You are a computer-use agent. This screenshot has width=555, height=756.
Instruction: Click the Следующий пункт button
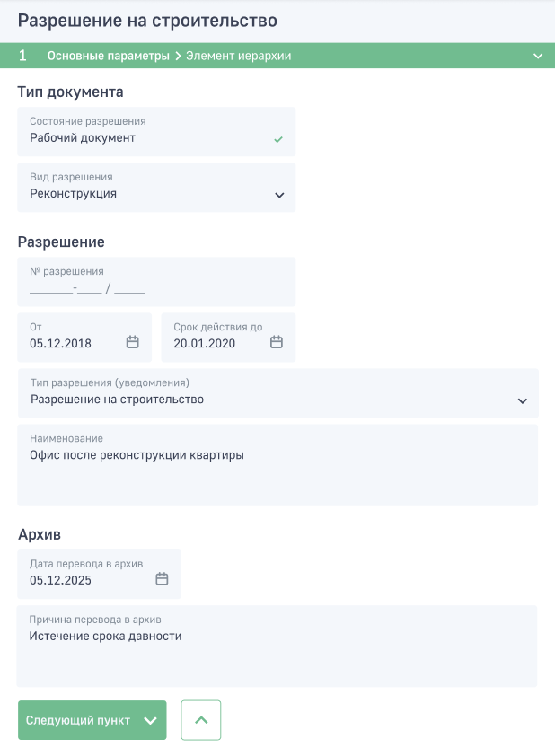pos(92,720)
